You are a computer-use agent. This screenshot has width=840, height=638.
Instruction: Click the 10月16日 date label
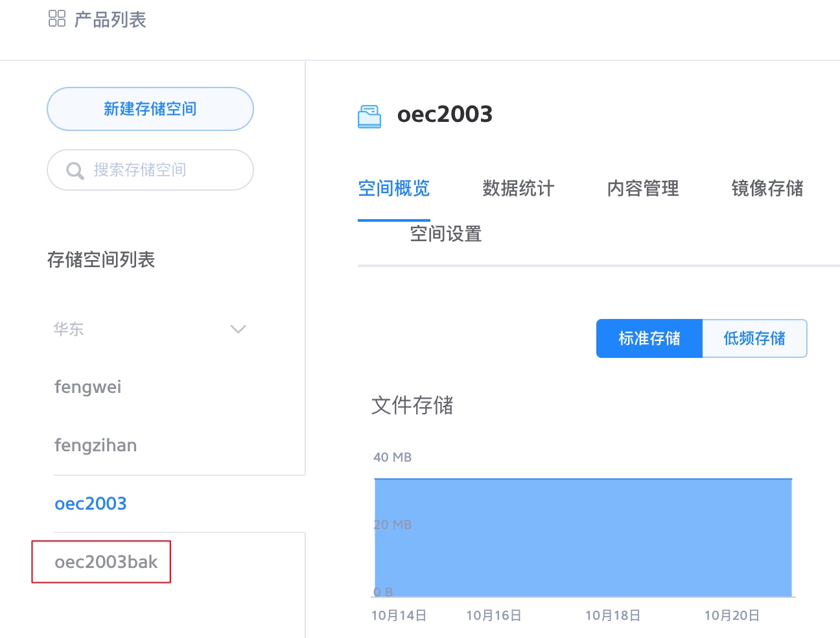[494, 615]
